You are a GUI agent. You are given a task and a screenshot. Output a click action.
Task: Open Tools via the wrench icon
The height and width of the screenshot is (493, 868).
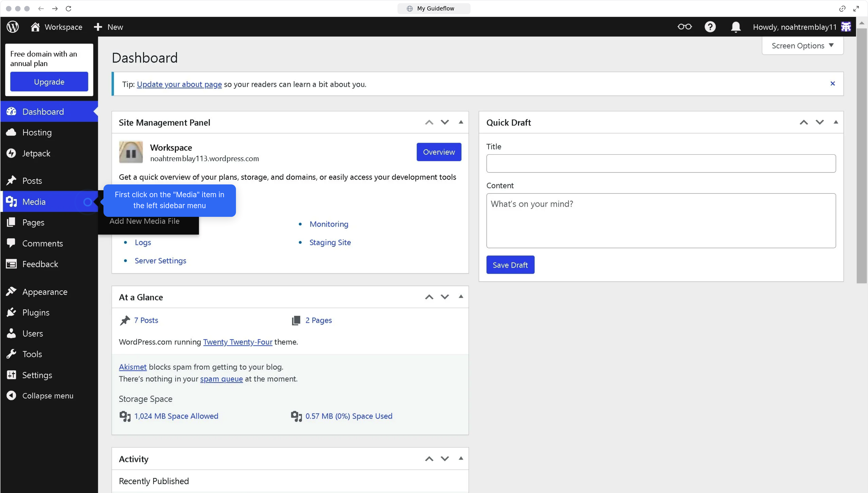pyautogui.click(x=11, y=354)
